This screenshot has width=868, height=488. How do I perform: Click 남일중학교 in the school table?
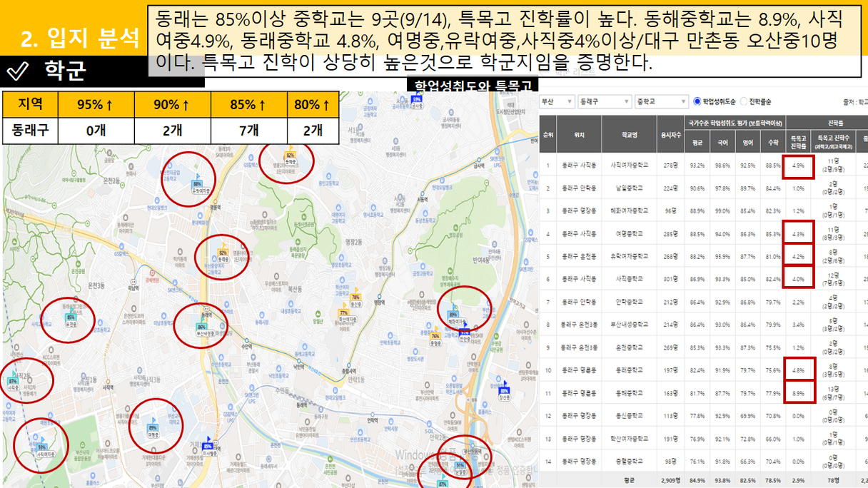(x=629, y=188)
